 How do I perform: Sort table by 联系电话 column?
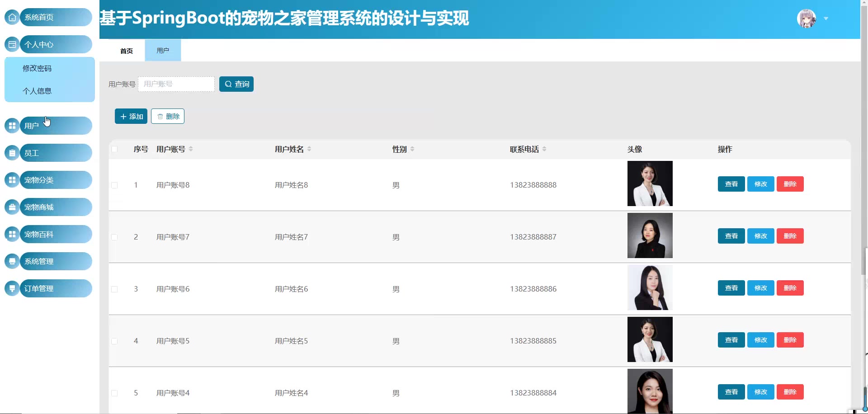point(544,149)
